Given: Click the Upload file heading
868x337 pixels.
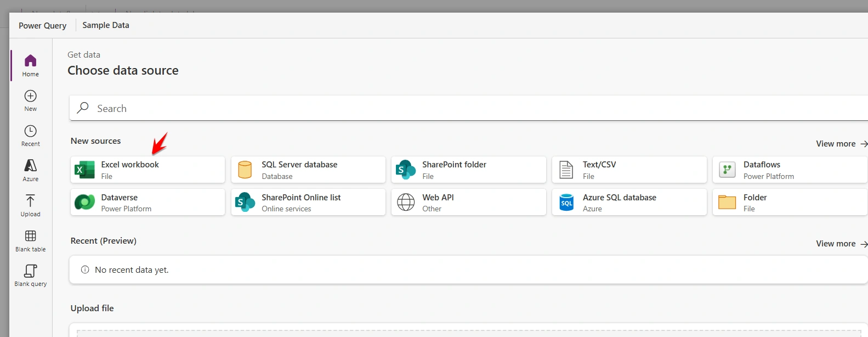Looking at the screenshot, I should (x=92, y=308).
